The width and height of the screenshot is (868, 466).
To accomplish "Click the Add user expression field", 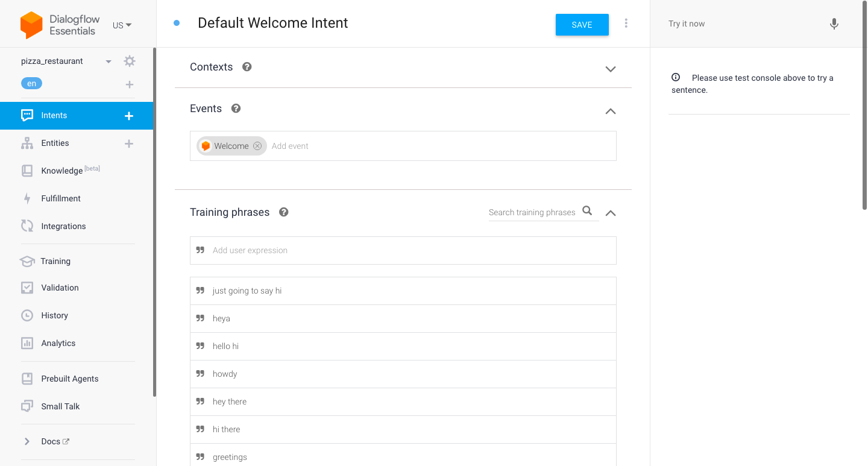I will tap(403, 250).
